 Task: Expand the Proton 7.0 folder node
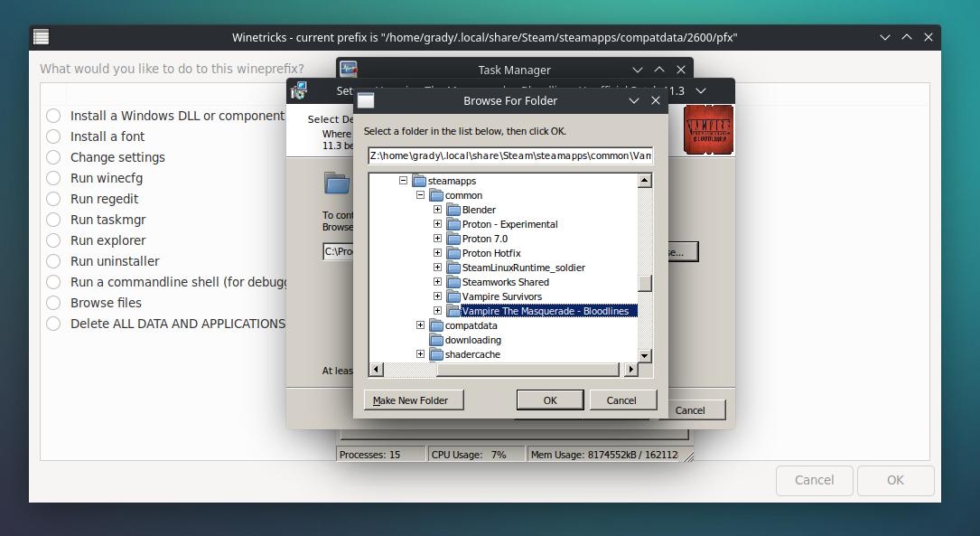click(437, 239)
